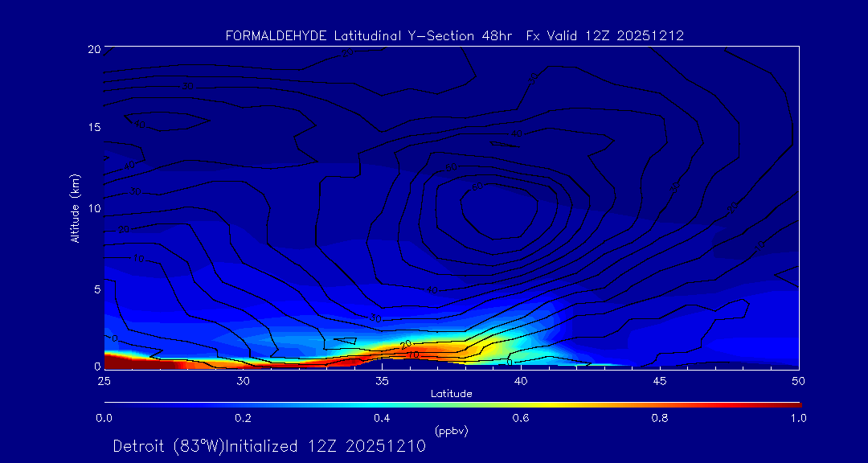Select the dark red end of colorbar

point(796,404)
